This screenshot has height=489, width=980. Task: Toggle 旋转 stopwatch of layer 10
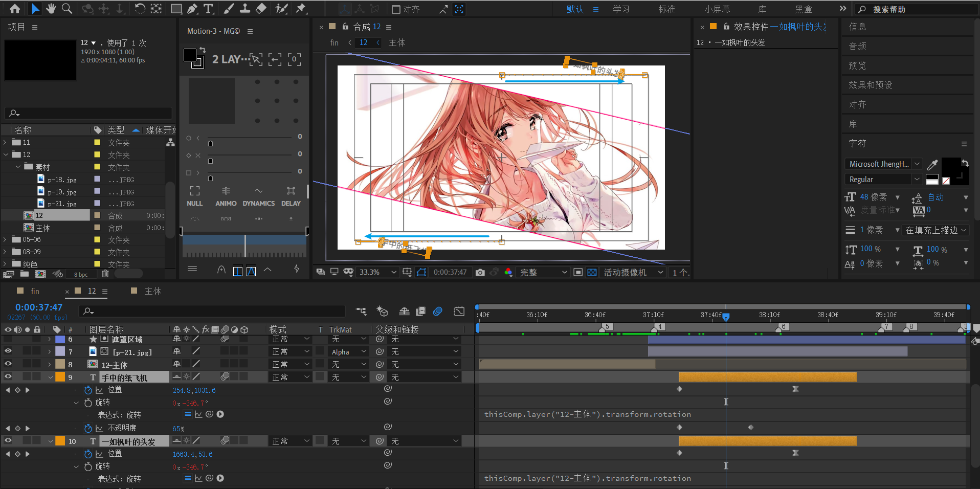tap(88, 466)
